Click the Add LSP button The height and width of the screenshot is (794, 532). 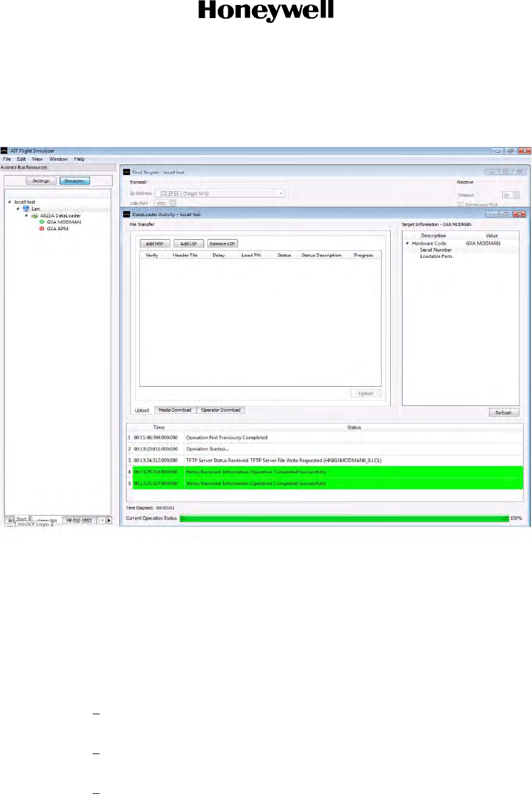click(x=189, y=243)
